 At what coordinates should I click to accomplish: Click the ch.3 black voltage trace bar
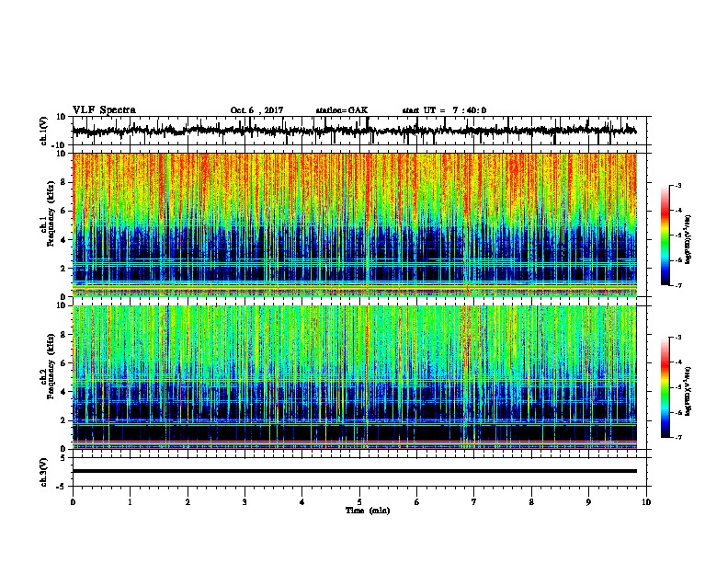click(355, 471)
